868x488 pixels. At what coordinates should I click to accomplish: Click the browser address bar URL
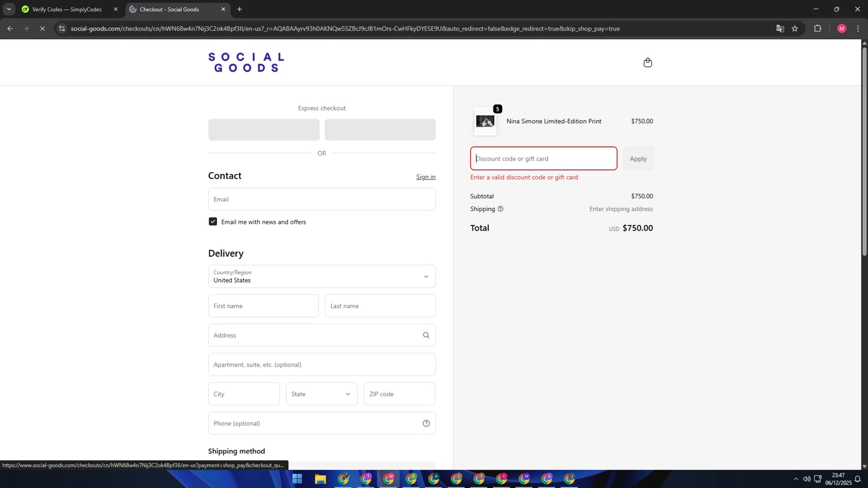(345, 28)
